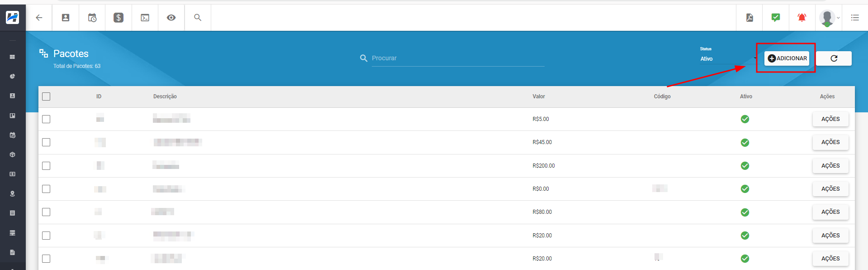This screenshot has width=868, height=270.
Task: Open the terminal console icon
Action: (145, 18)
